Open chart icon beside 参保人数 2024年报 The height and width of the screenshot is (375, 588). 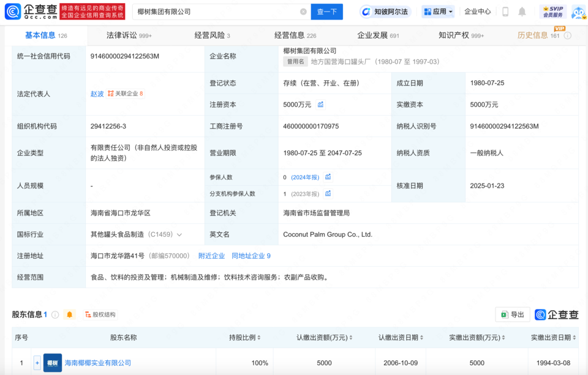(x=328, y=177)
